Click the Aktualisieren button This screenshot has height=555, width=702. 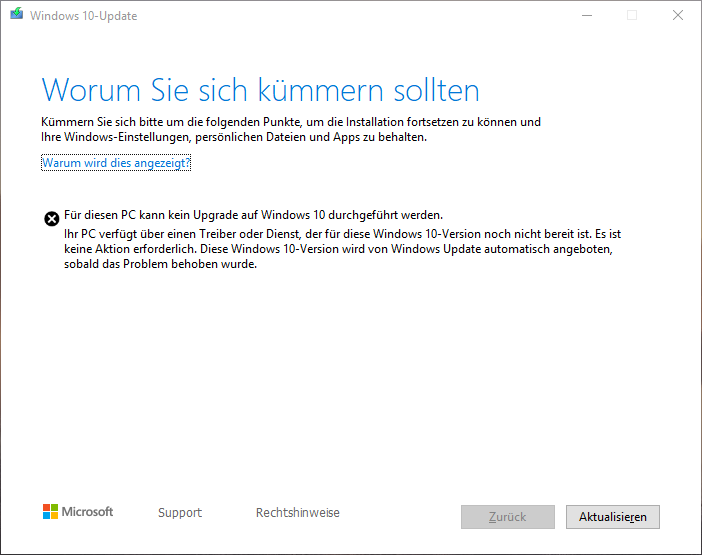[612, 517]
